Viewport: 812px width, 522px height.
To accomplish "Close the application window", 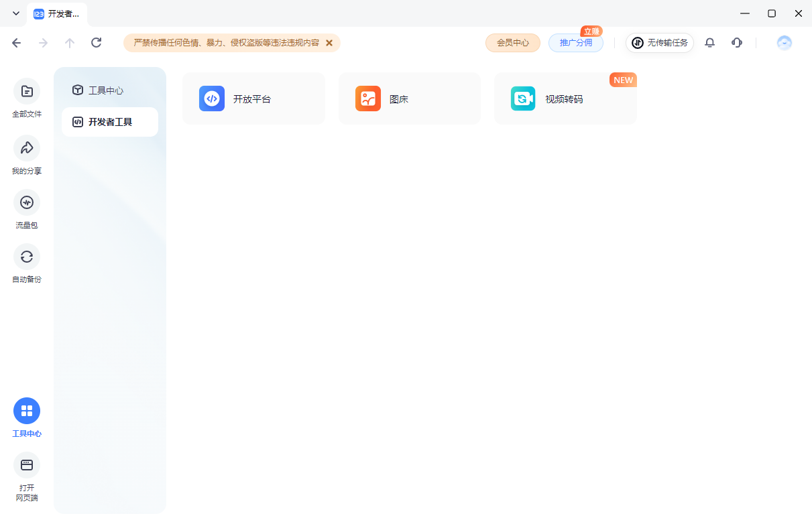I will click(799, 13).
